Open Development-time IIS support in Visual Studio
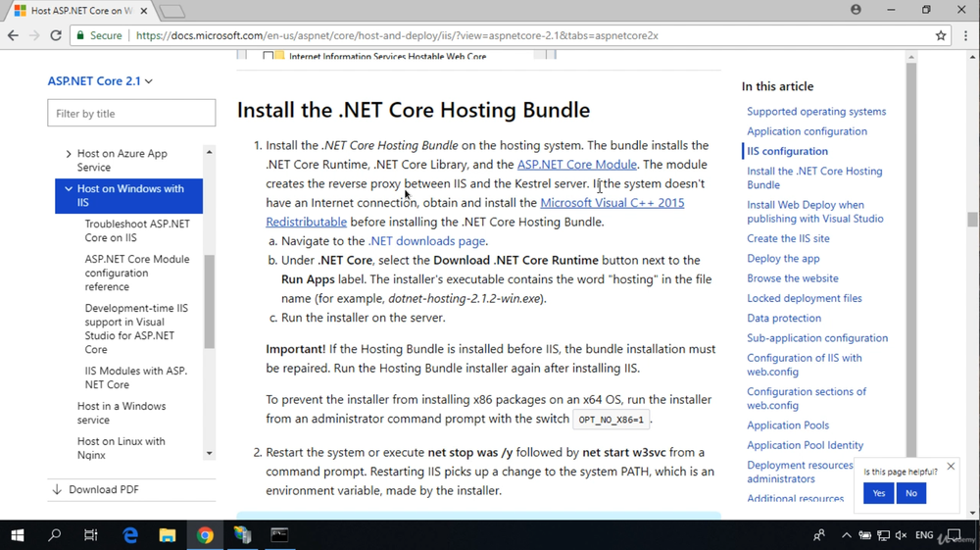The image size is (980, 550). [136, 328]
